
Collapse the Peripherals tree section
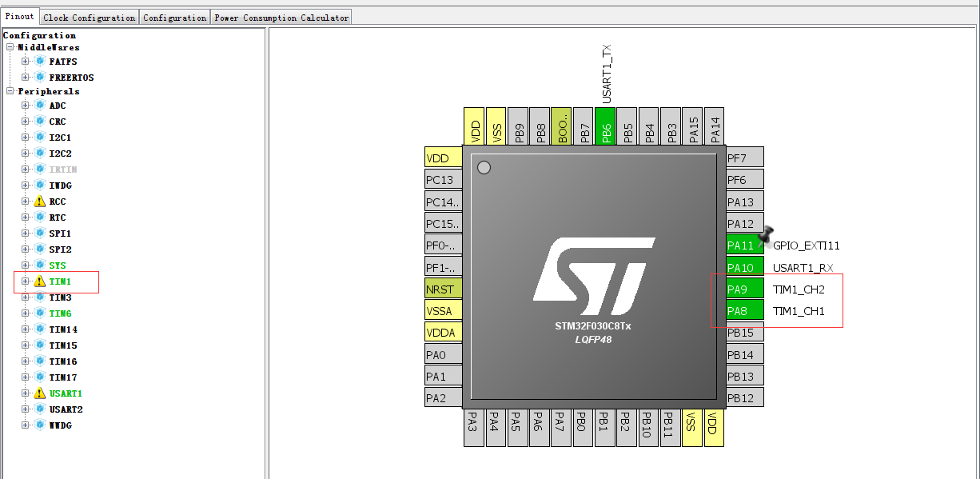(10, 91)
